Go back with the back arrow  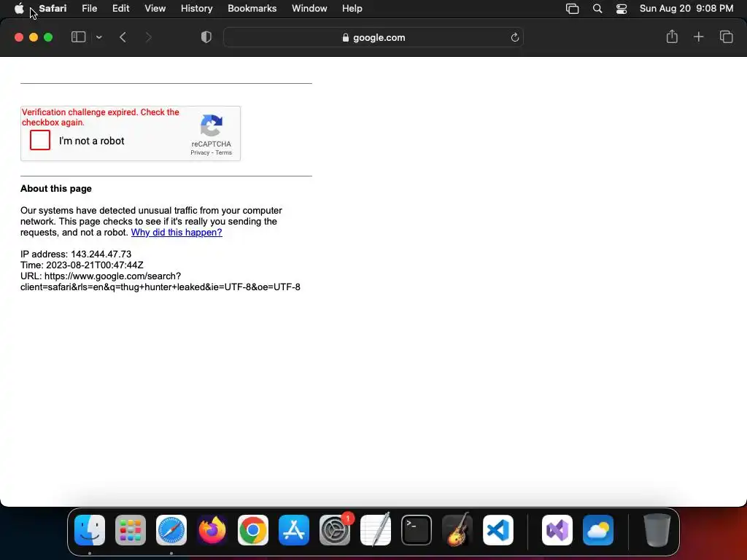point(123,37)
